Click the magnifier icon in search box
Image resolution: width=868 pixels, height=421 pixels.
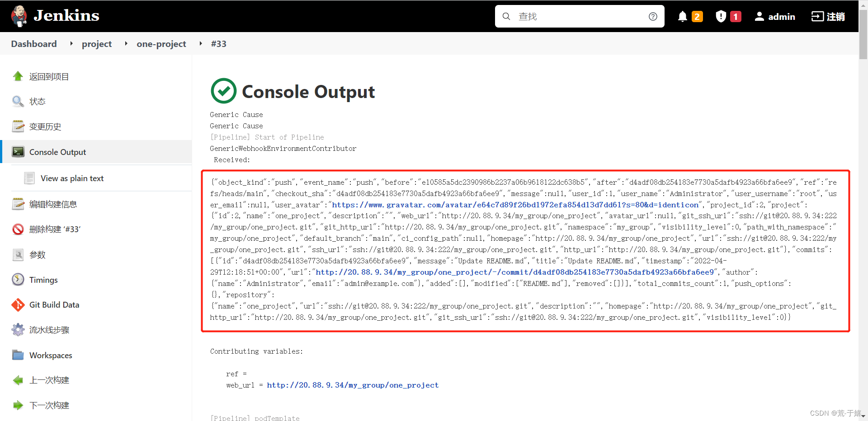tap(506, 16)
